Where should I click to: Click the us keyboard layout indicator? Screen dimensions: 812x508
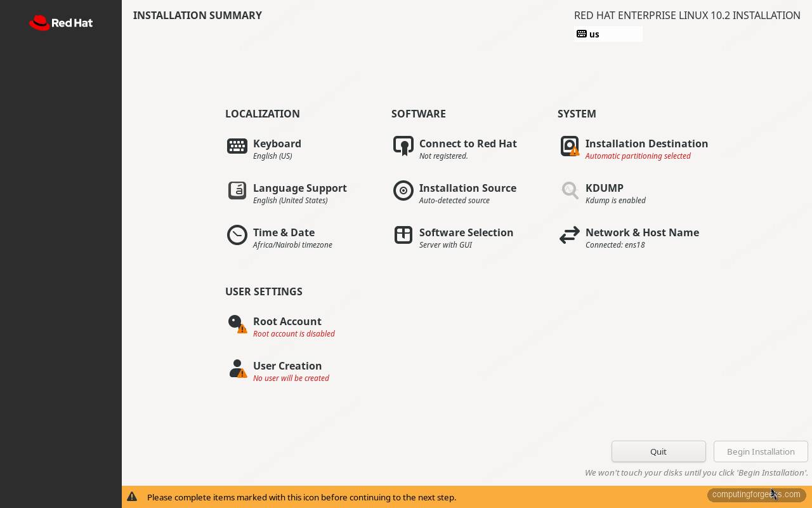click(608, 34)
